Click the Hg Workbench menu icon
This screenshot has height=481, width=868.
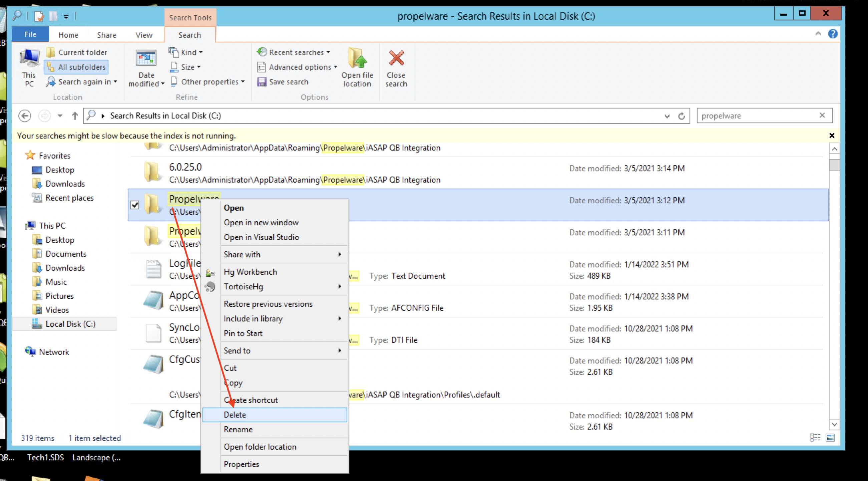[210, 272]
